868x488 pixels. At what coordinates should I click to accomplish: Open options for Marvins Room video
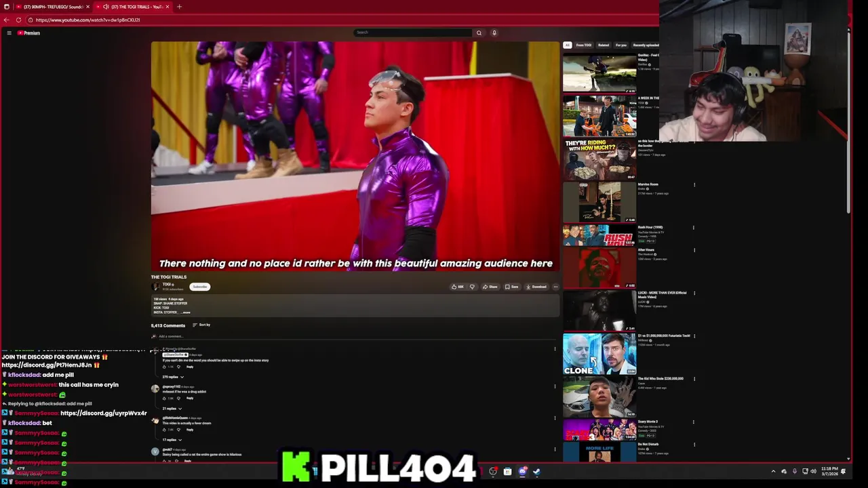(x=694, y=184)
